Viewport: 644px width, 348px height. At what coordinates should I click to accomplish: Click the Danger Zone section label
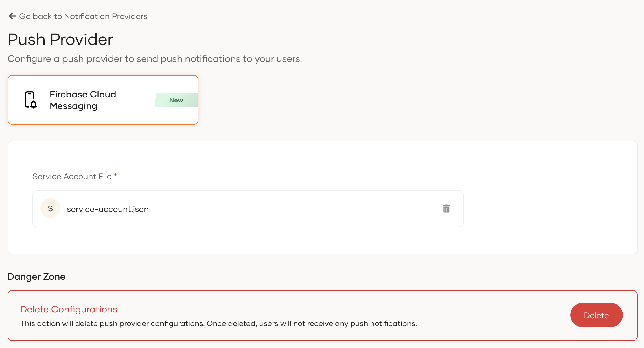click(x=36, y=277)
